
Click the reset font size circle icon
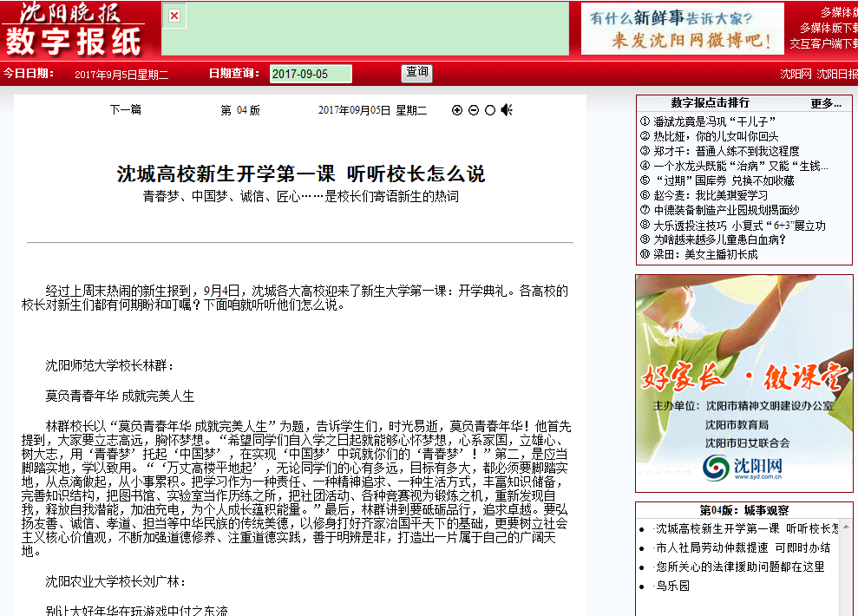[490, 110]
